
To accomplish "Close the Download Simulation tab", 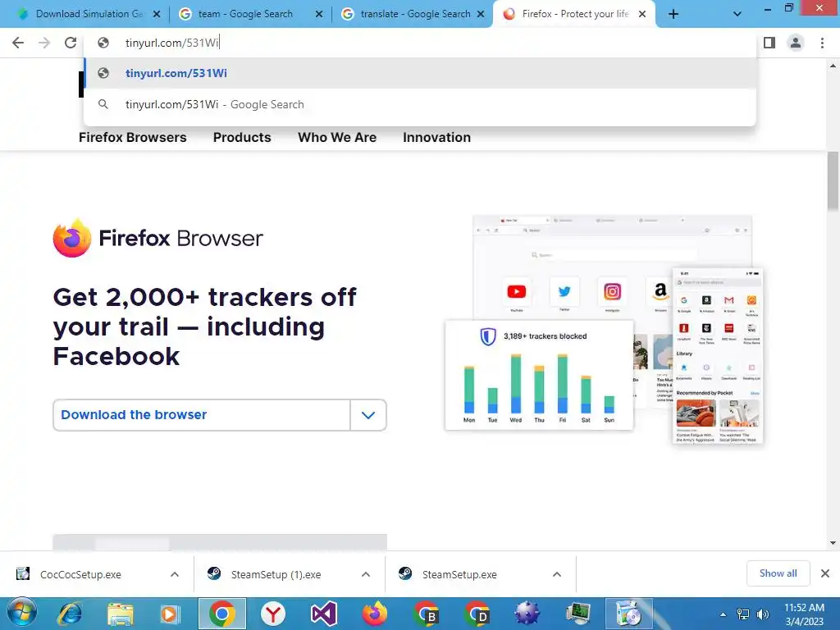I will (157, 15).
